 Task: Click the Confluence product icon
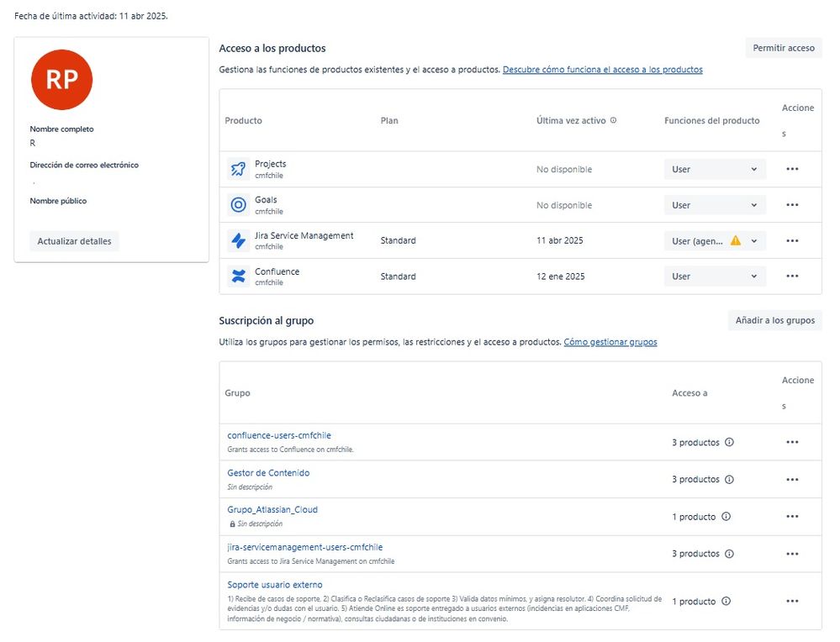[238, 276]
